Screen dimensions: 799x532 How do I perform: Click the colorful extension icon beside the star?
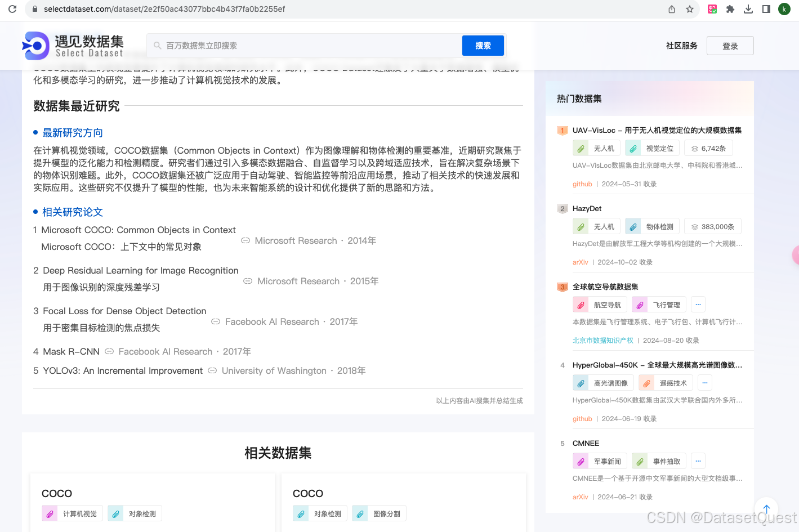point(712,9)
